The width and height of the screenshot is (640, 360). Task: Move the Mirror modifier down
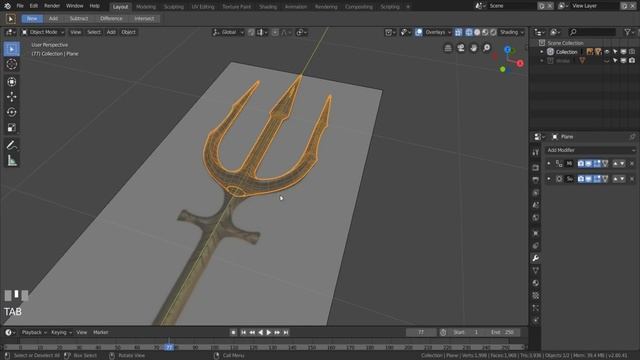point(622,164)
